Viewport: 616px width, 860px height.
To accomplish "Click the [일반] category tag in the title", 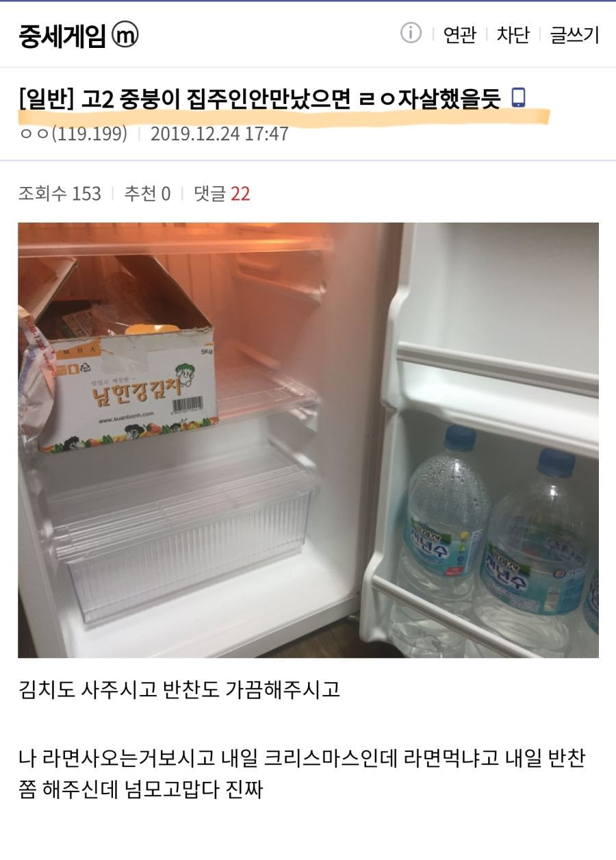I will 47,98.
